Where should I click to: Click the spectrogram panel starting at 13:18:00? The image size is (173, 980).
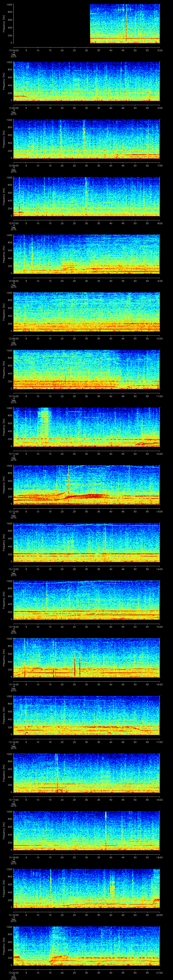87,831
